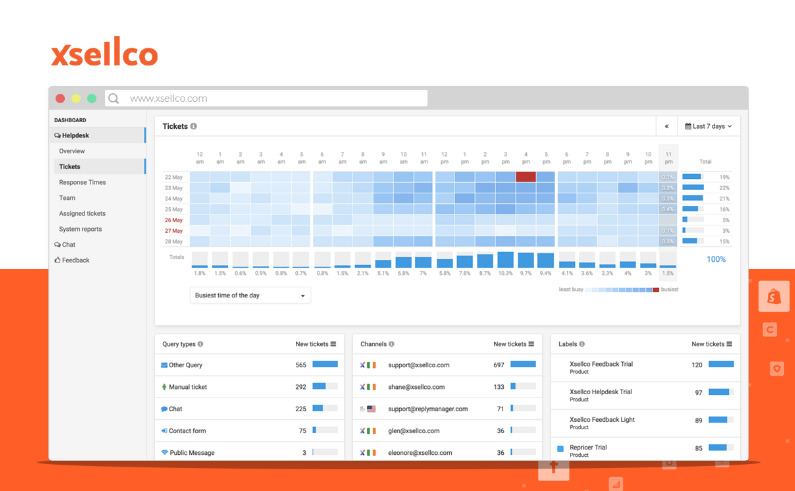Screen dimensions: 795x491
Task: Click the Shopify bag icon on right
Action: pos(774,296)
